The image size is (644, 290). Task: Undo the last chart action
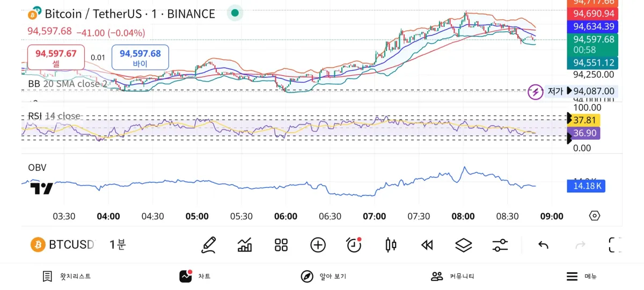coord(543,245)
